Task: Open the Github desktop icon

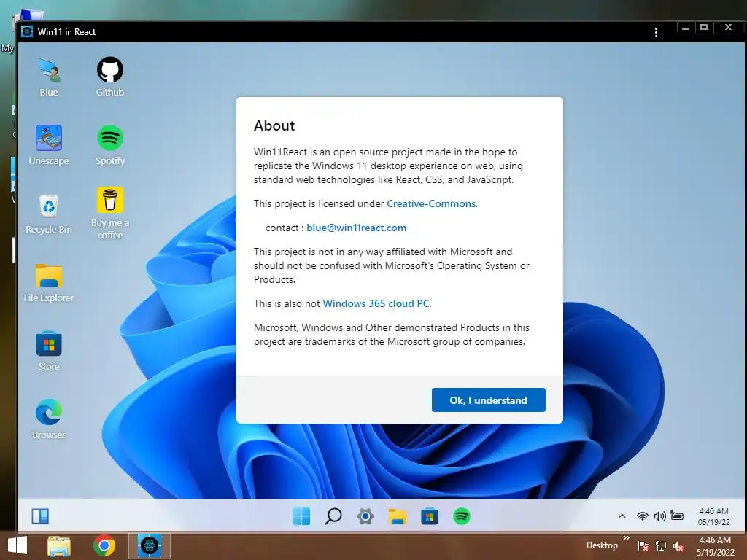Action: (x=110, y=77)
